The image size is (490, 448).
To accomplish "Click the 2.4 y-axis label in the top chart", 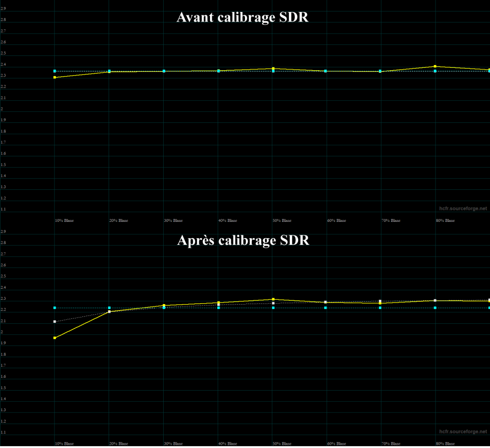I will (3, 65).
